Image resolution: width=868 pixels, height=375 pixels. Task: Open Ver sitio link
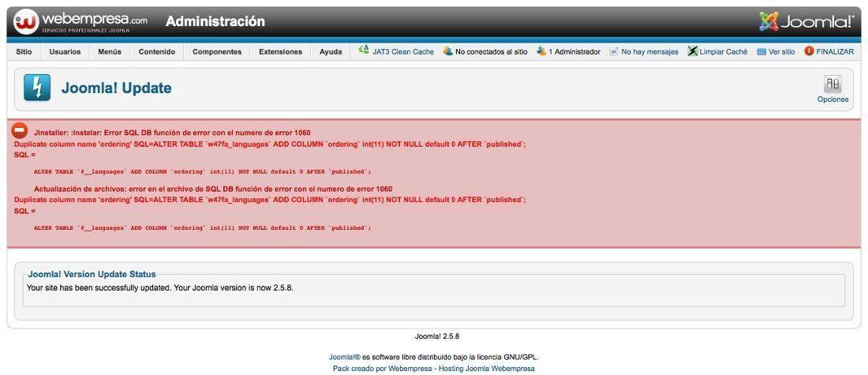782,51
